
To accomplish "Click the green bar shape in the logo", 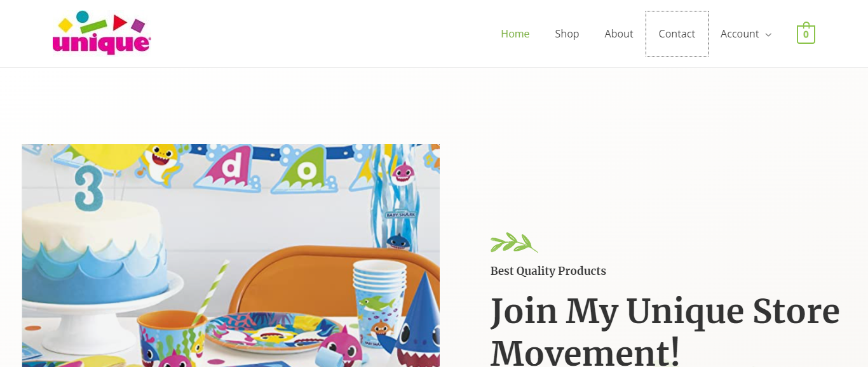I will (x=93, y=27).
